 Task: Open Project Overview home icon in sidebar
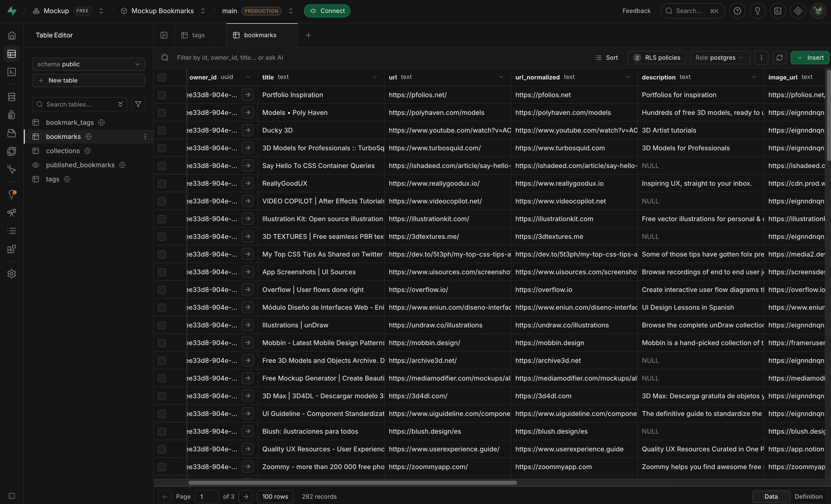[x=12, y=35]
